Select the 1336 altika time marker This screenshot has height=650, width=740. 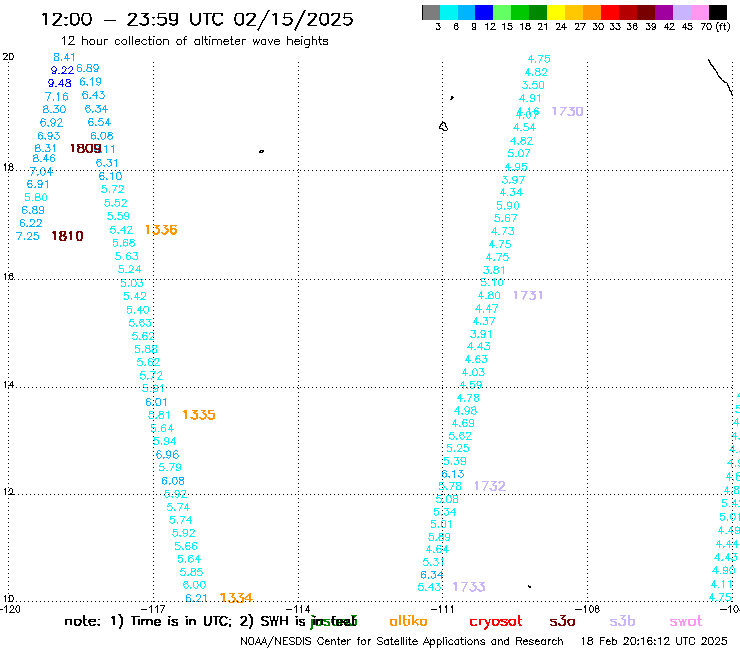click(x=161, y=230)
